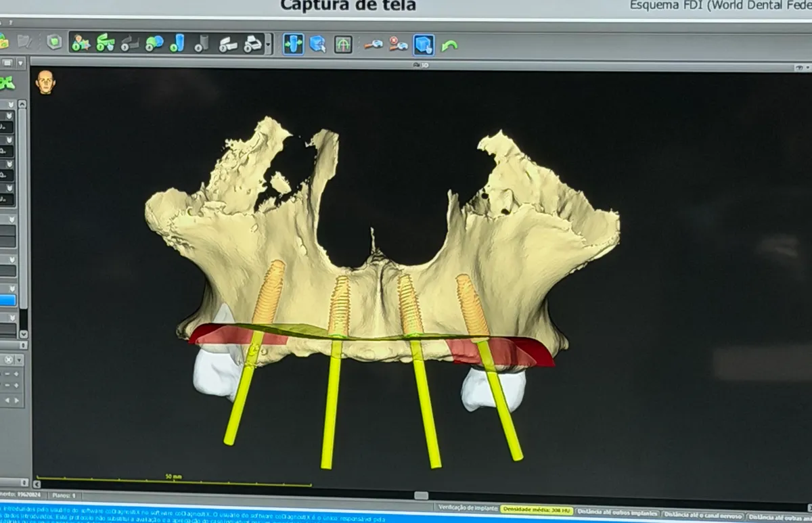Viewport: 812px width, 523px height.
Task: Select the blue highlighted item in left panel
Action: point(7,300)
